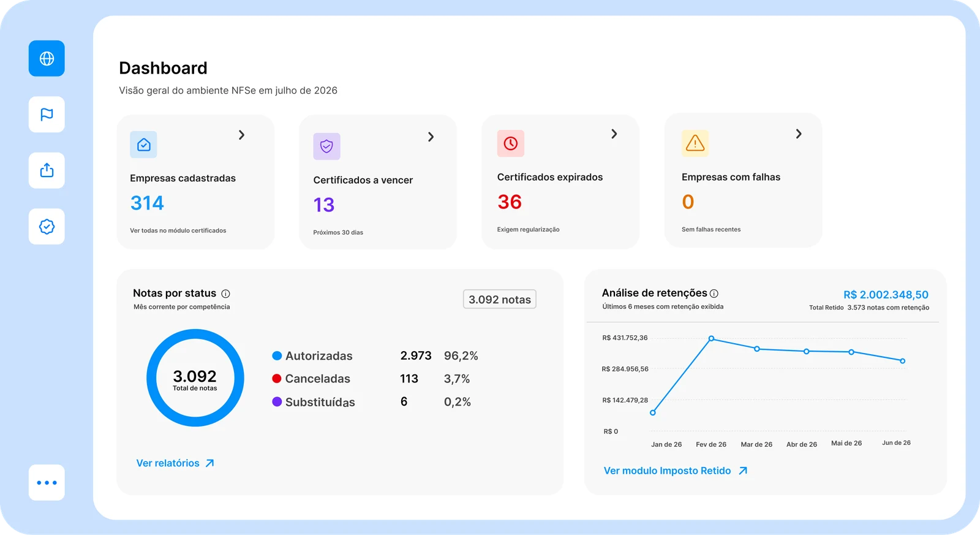Click the purple Substituídas legend dot

point(277,401)
